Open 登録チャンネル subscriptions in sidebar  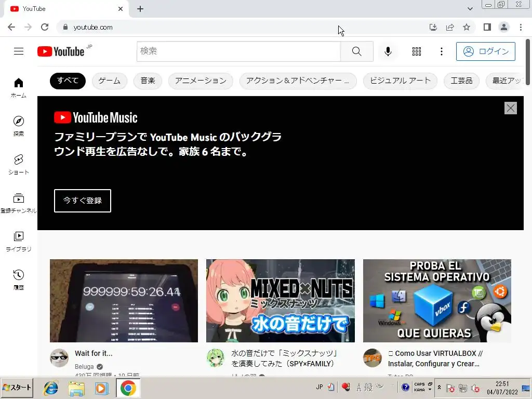(19, 203)
